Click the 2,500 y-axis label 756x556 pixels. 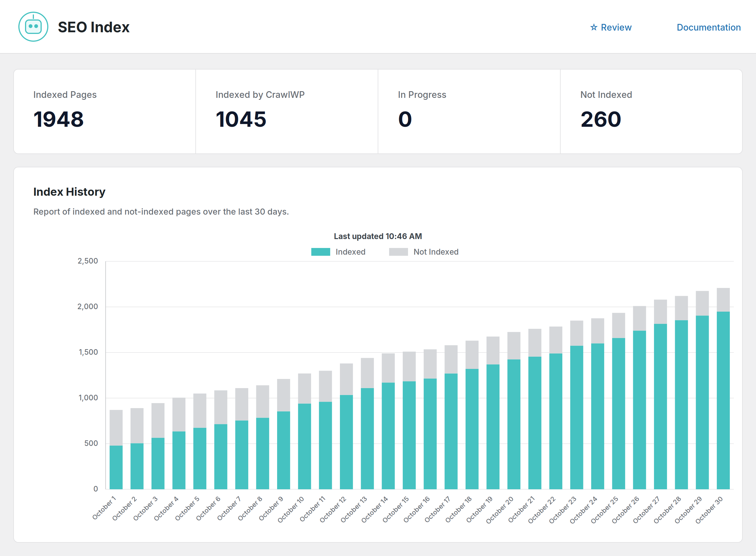(88, 261)
